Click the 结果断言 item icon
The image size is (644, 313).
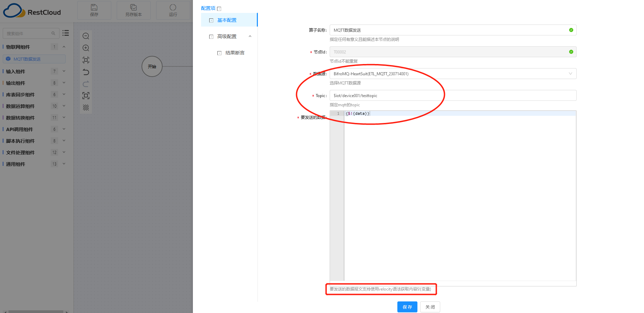219,53
